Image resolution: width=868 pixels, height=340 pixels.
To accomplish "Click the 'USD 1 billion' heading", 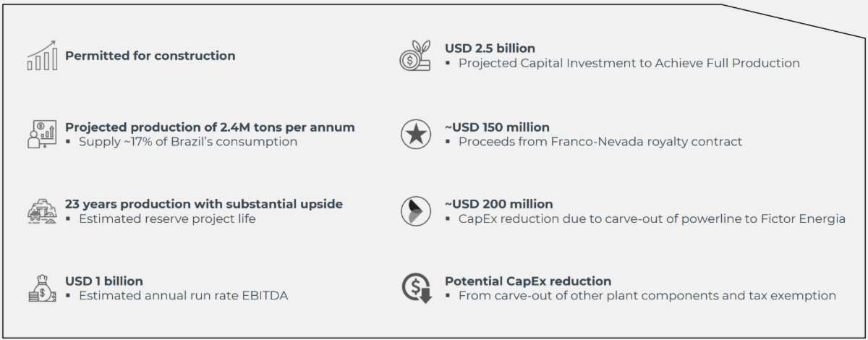I will click(103, 281).
